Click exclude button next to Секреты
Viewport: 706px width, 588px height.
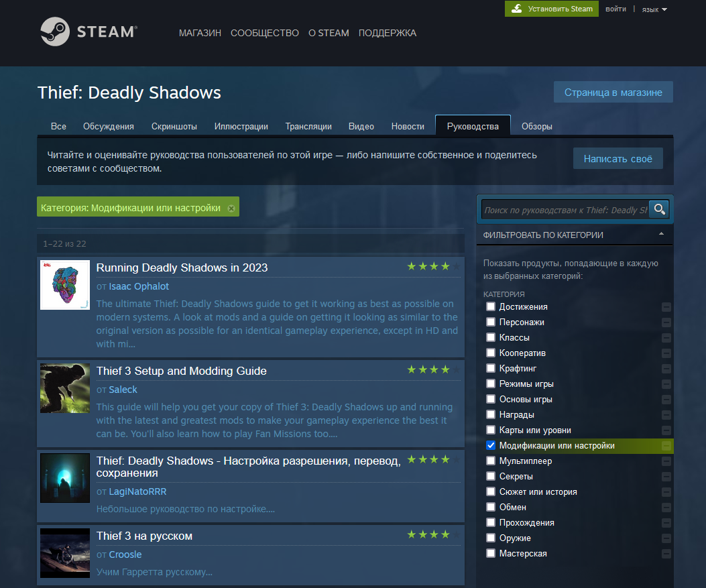coord(666,476)
